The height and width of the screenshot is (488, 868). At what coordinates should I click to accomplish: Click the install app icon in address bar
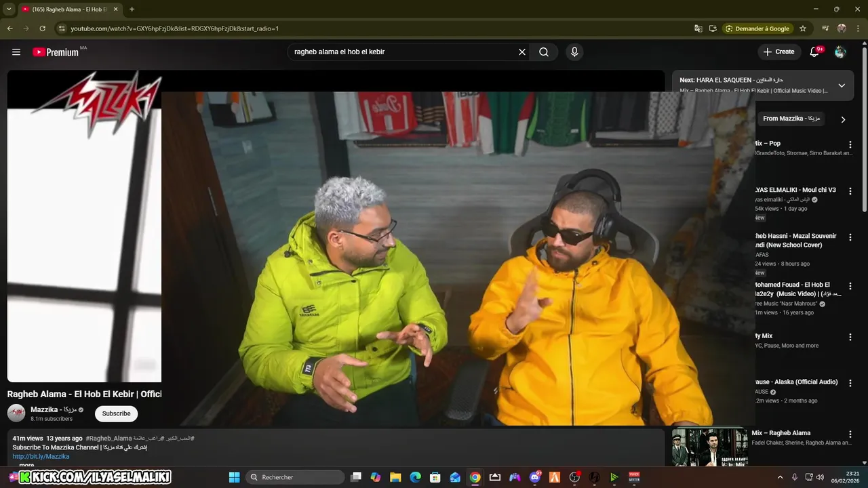(713, 28)
